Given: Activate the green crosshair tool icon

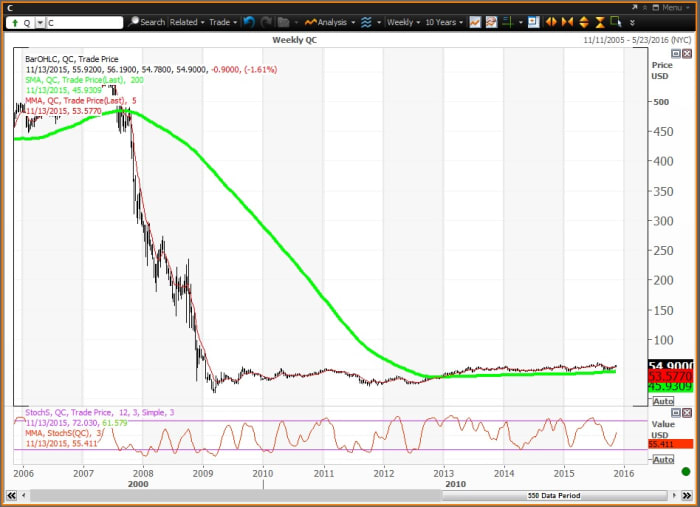Looking at the screenshot, I should (508, 22).
